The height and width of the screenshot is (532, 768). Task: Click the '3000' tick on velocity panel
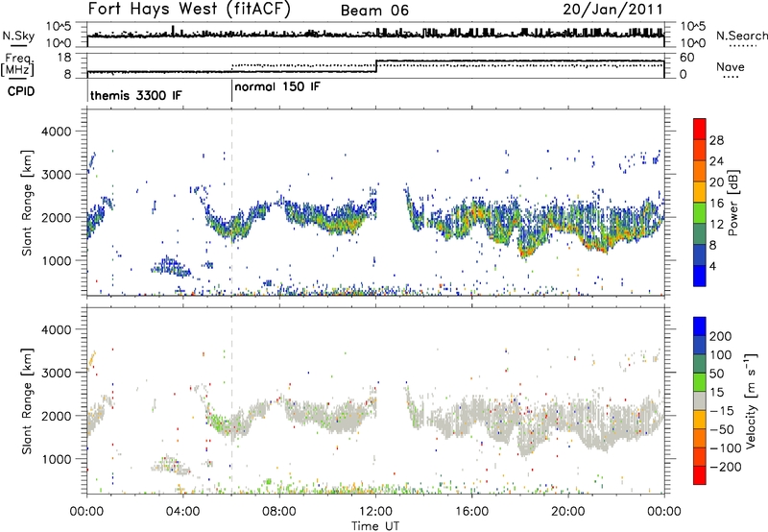[56, 373]
